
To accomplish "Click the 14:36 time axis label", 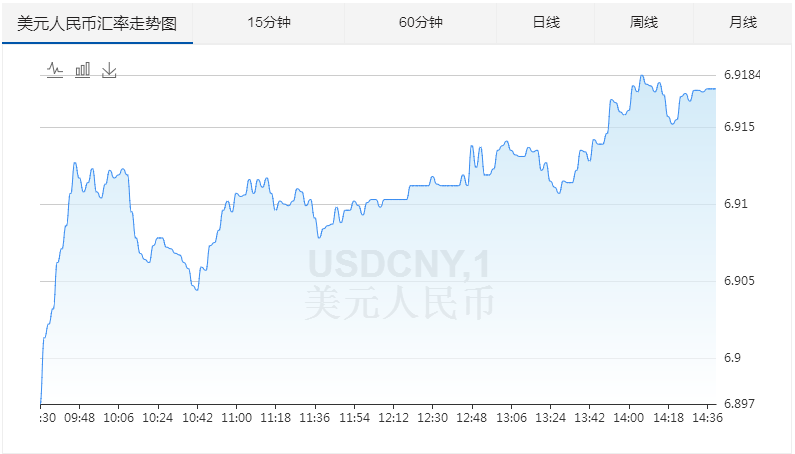I will [x=706, y=418].
